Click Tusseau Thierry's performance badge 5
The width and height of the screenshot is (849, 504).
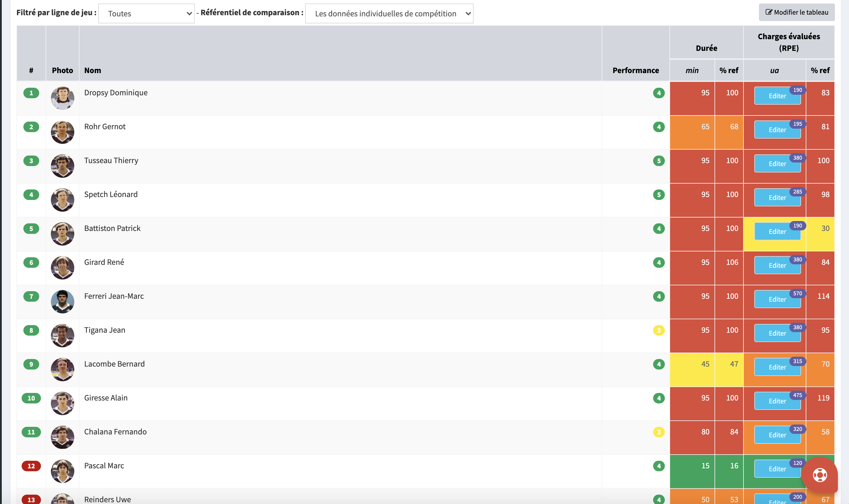click(659, 161)
